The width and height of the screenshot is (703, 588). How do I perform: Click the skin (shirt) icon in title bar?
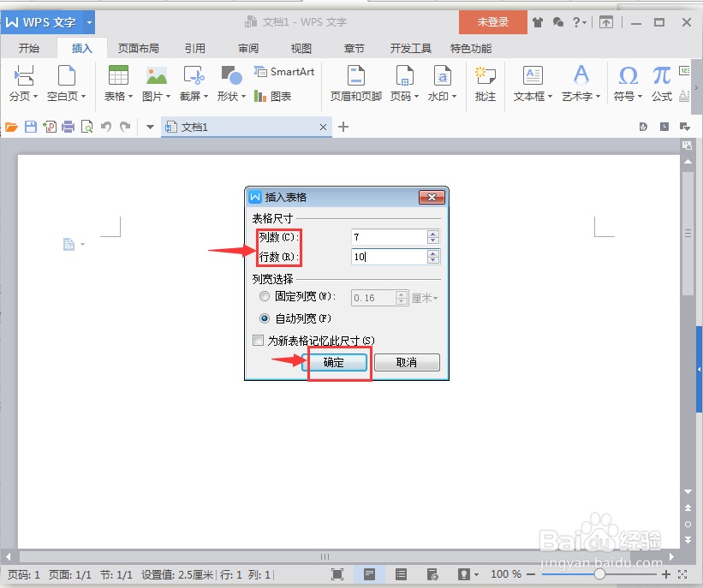click(538, 22)
